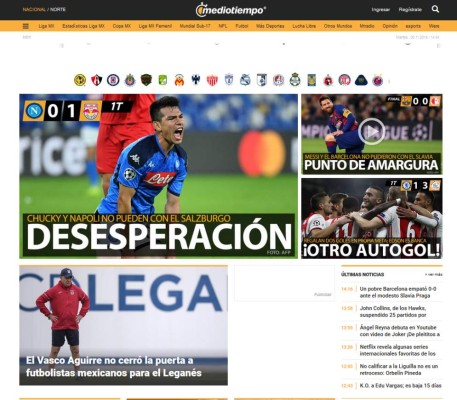Read 'Netflix revela algunas series' news
Viewport: 457px width, 400px height.
pos(398,350)
